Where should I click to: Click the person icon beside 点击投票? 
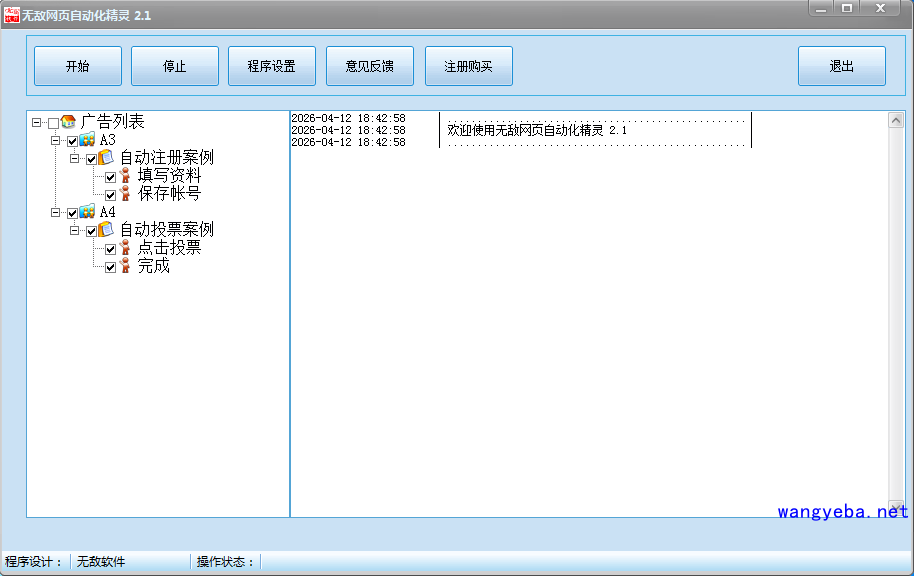point(125,248)
